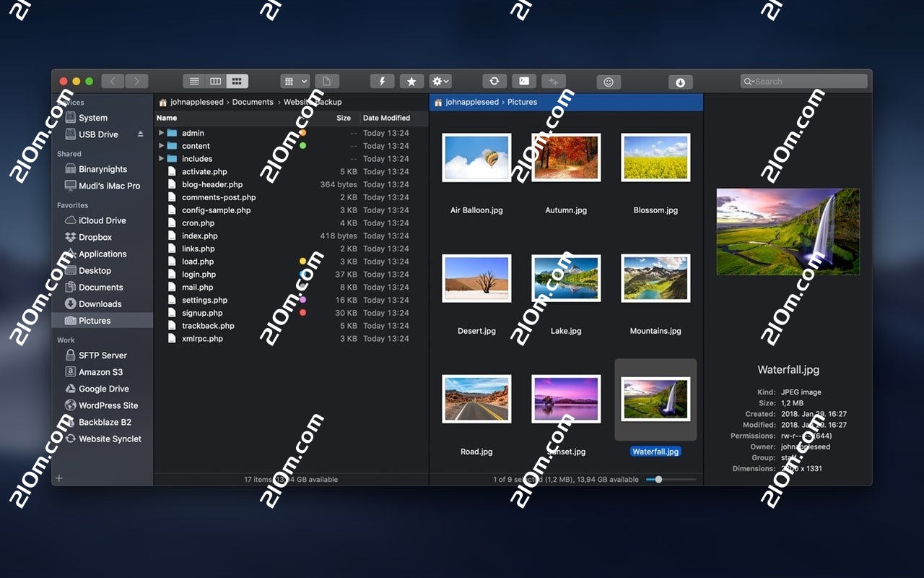The image size is (924, 578).
Task: Select the Mountains.jpg thumbnail
Action: pyautogui.click(x=655, y=278)
